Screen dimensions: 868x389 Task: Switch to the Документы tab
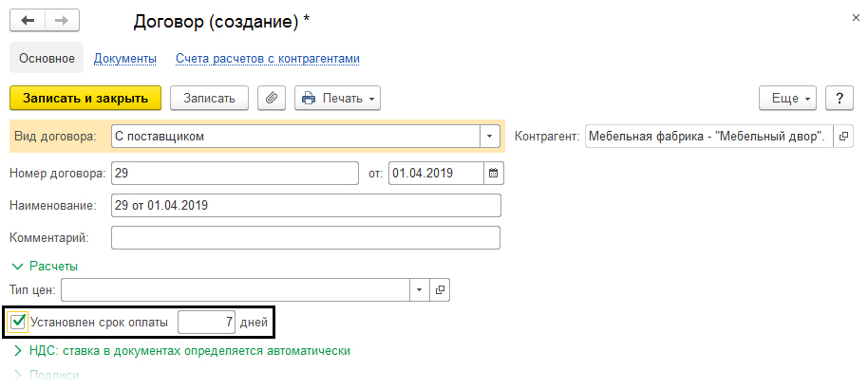124,59
